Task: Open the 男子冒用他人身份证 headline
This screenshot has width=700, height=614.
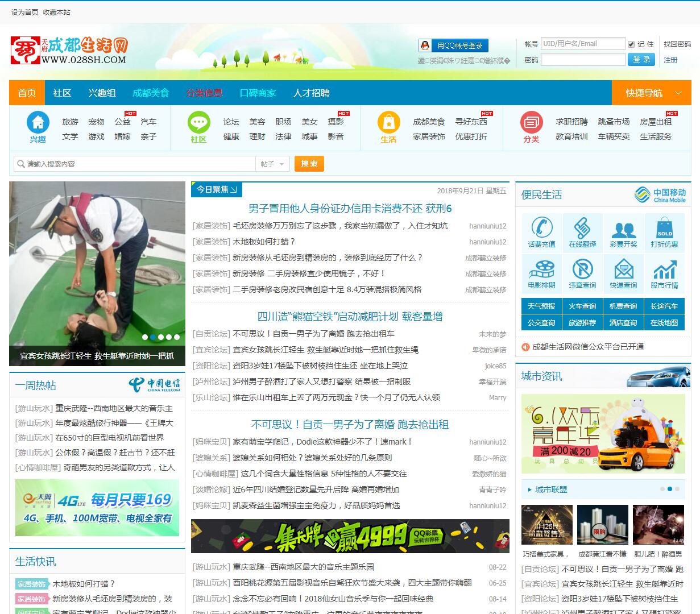Action: point(350,209)
